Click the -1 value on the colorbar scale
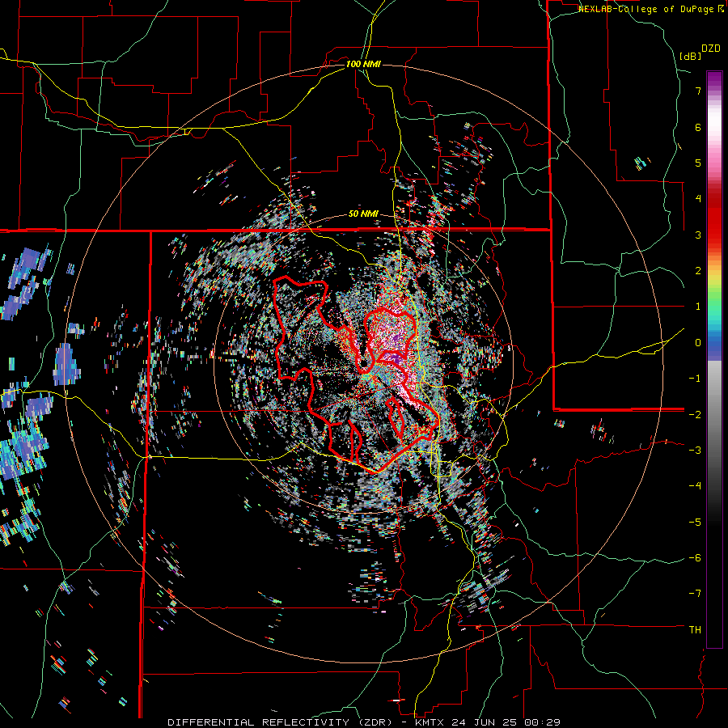 coord(695,379)
